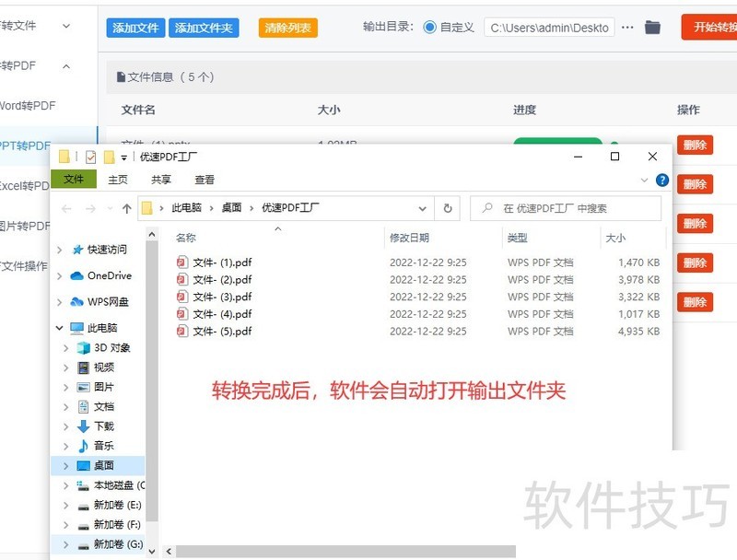Click the refresh button beside the address bar
This screenshot has height=560, width=737.
(448, 208)
